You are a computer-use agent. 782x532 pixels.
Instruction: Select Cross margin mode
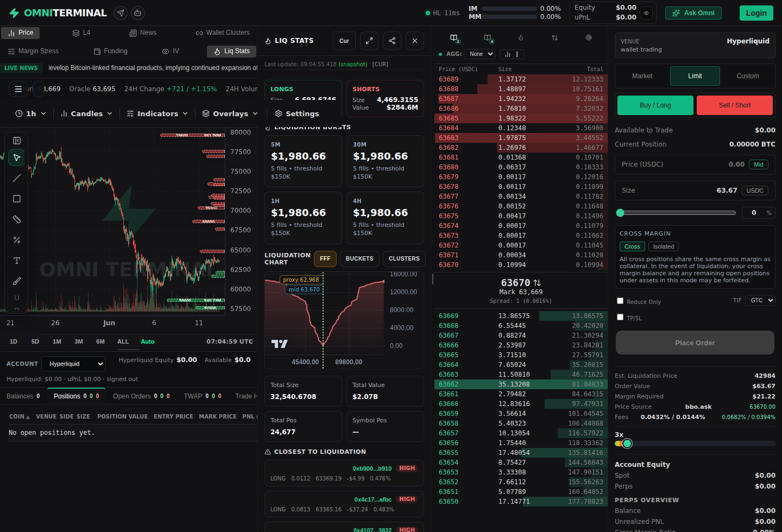(632, 246)
